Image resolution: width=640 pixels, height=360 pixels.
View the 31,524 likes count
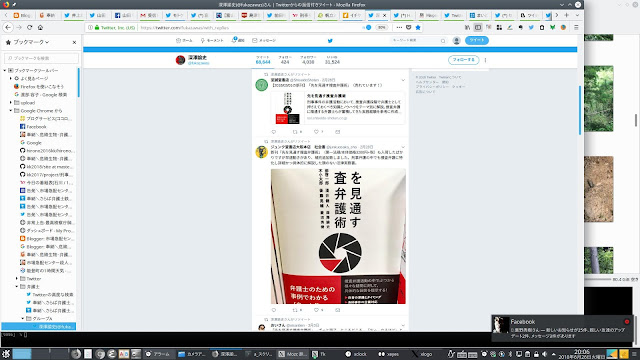[332, 60]
